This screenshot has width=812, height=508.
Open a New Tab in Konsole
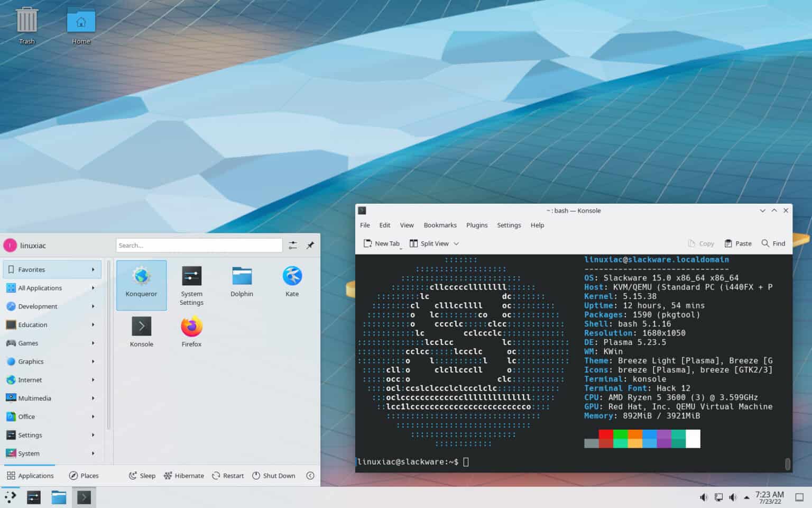(382, 243)
